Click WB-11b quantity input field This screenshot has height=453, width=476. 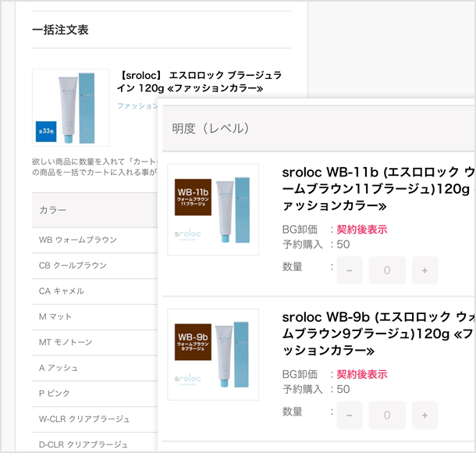pos(387,270)
